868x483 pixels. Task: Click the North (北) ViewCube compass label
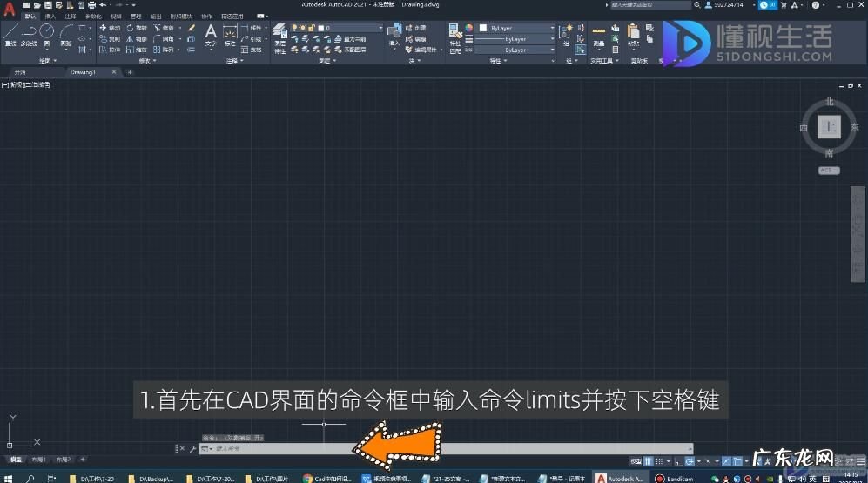coord(829,102)
